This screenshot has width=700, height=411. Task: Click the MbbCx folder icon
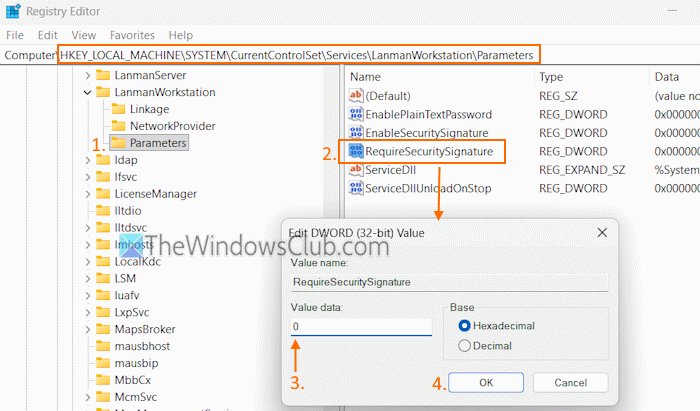pos(103,380)
